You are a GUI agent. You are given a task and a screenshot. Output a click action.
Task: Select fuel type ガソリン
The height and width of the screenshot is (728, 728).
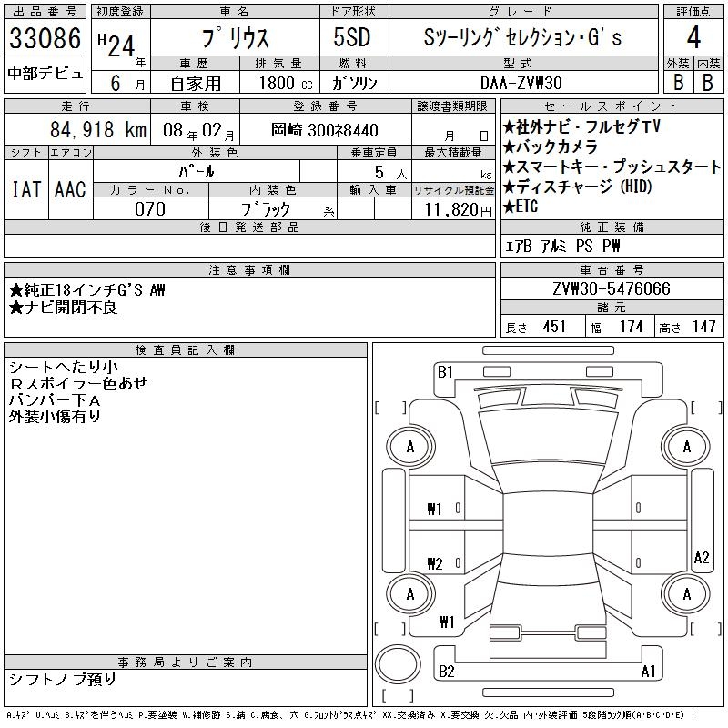355,84
